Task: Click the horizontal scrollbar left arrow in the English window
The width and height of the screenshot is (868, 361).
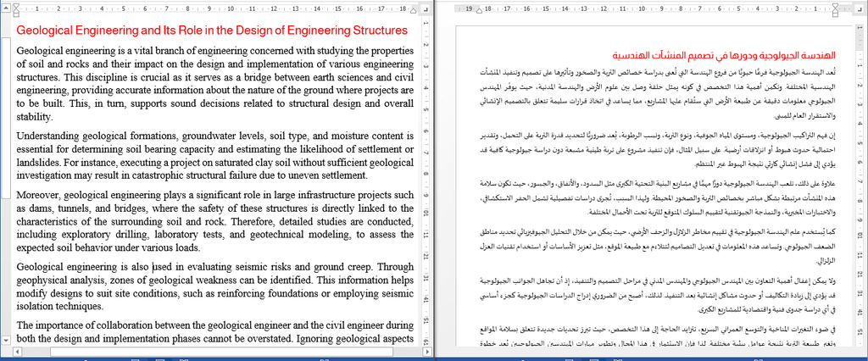Action: click(x=17, y=352)
